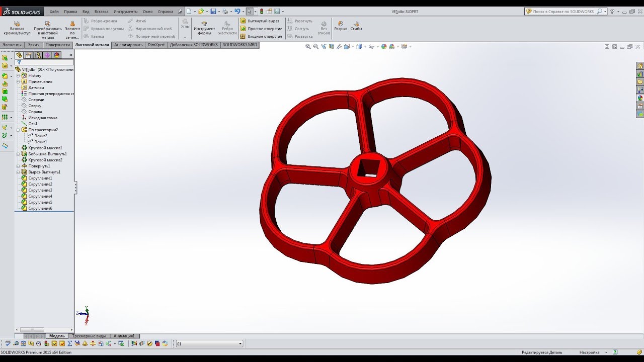The image size is (644, 362).
Task: Switch to the Эскиз tab
Action: (33, 45)
